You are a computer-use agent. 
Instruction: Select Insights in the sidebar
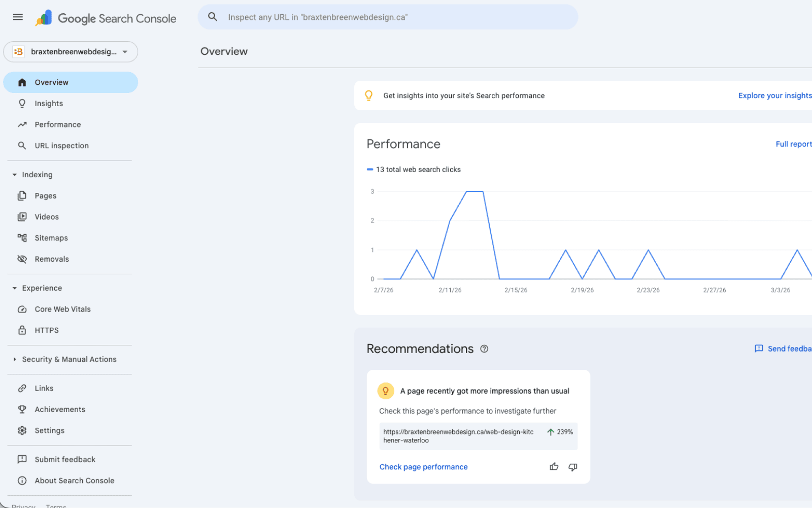coord(48,103)
